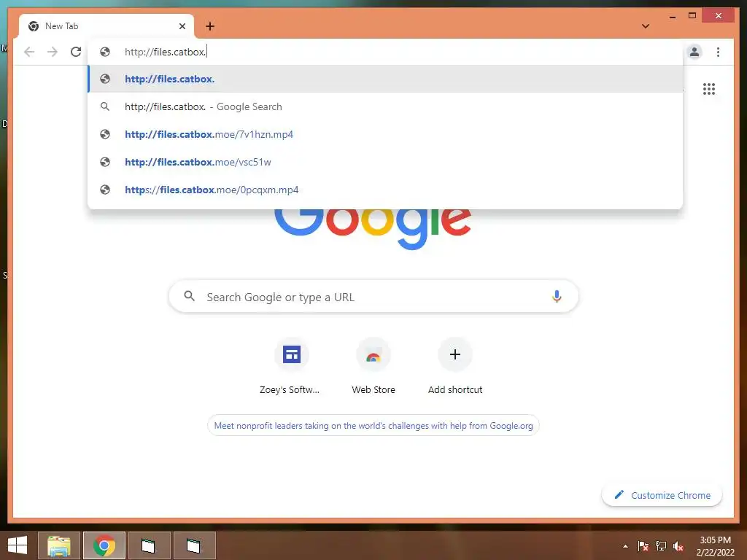The width and height of the screenshot is (747, 560).
Task: Open suggestion ending in vsc51w
Action: pos(385,162)
